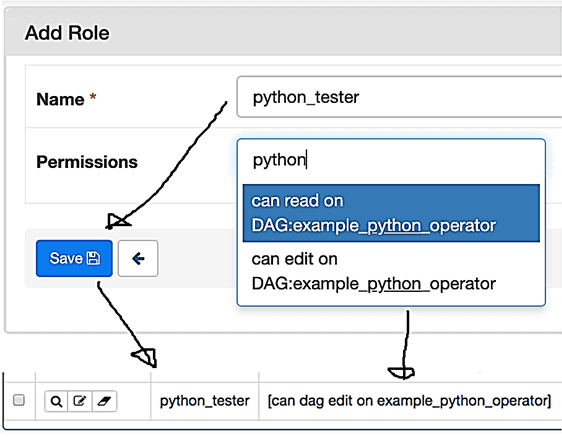Screen dimensions: 562x438
Task: Click the 'can dag edit on example_python_operator' cell
Action: [x=409, y=401]
